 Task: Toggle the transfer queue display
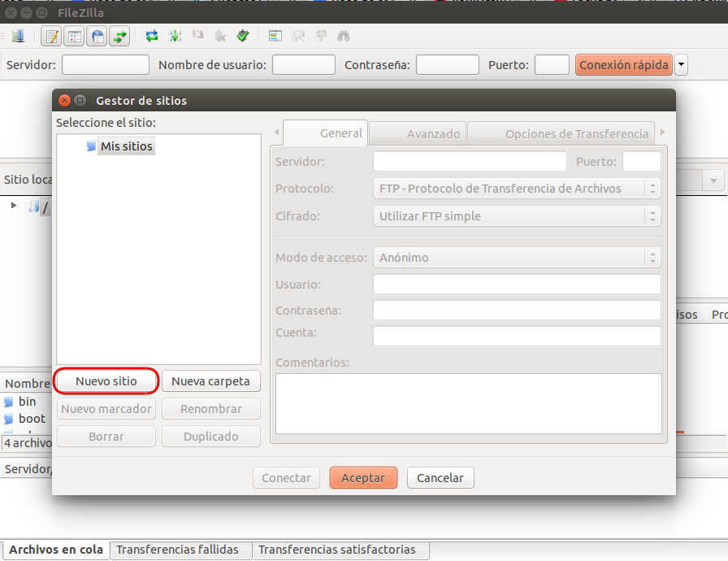[x=119, y=36]
